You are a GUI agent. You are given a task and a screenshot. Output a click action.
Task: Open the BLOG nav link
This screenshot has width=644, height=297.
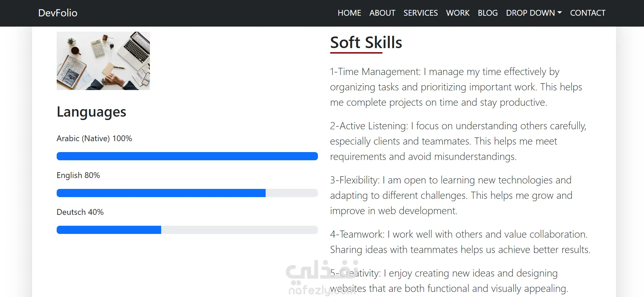point(488,13)
